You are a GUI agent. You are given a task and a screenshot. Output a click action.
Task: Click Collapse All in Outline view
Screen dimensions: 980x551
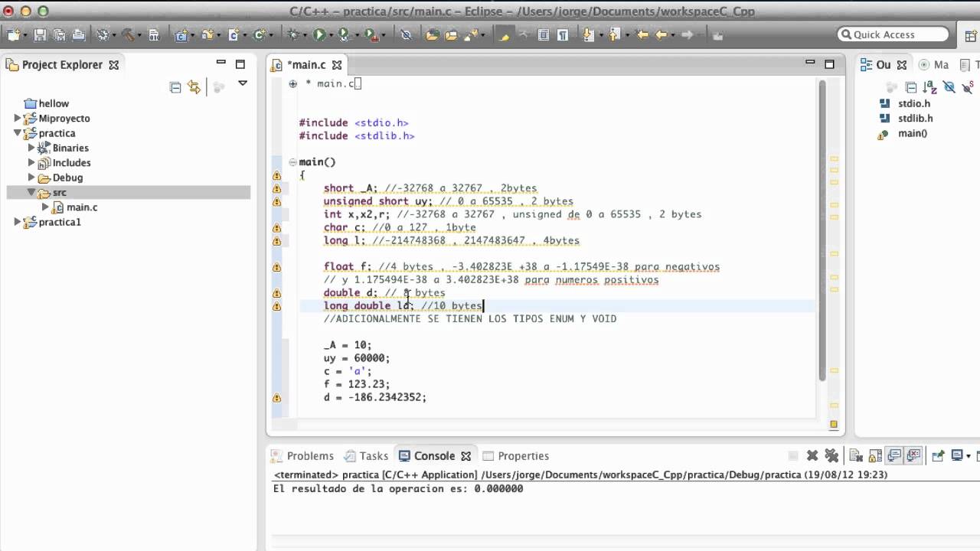(x=911, y=87)
